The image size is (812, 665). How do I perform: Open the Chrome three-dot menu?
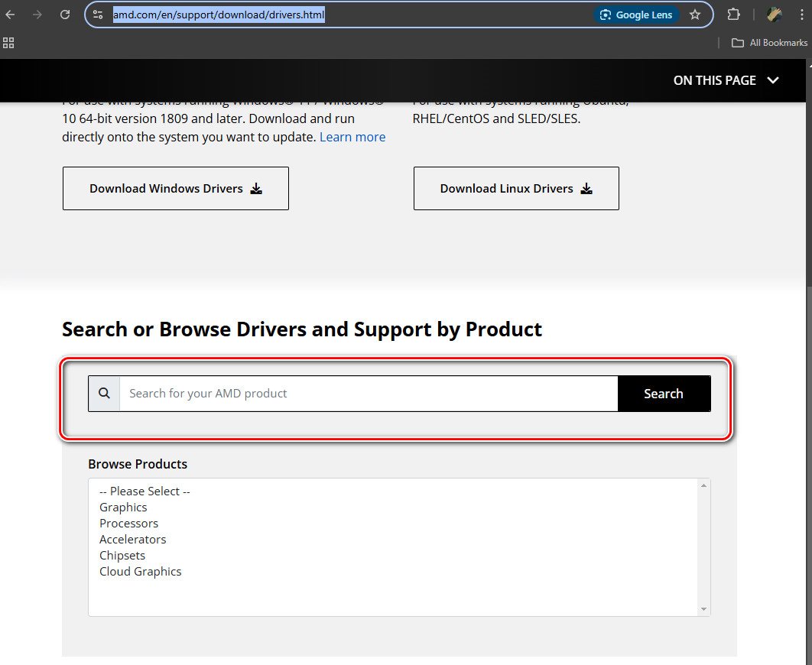801,15
